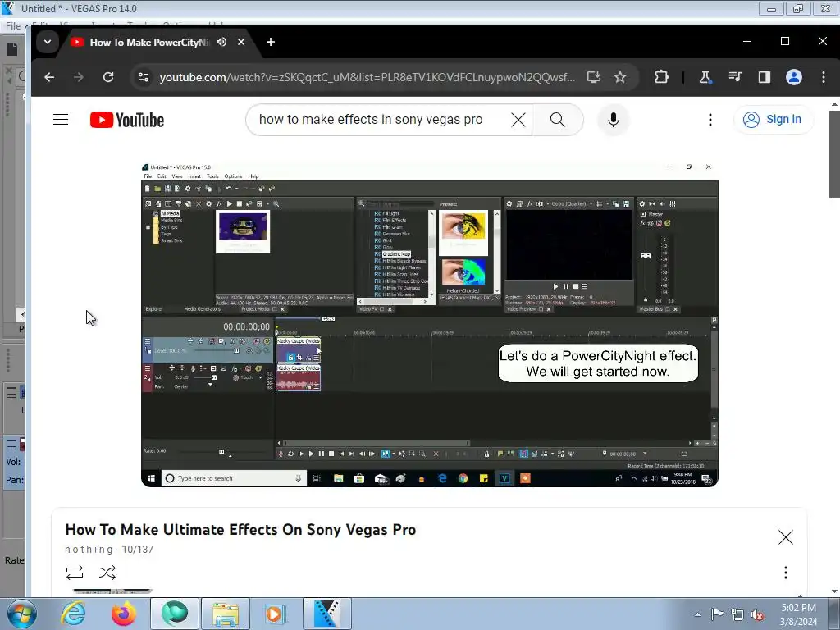
Task: Click the youtube.com address bar
Action: (367, 77)
